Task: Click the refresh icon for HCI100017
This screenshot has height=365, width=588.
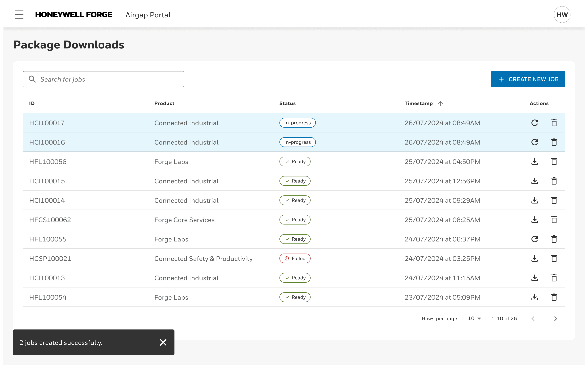Action: (534, 122)
